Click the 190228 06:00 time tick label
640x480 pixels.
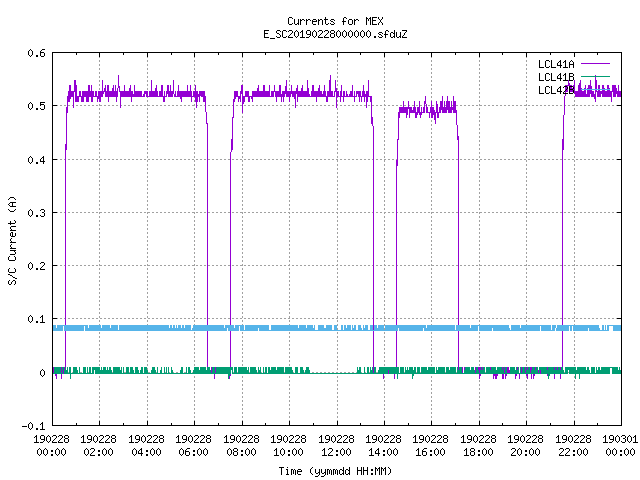tap(194, 446)
